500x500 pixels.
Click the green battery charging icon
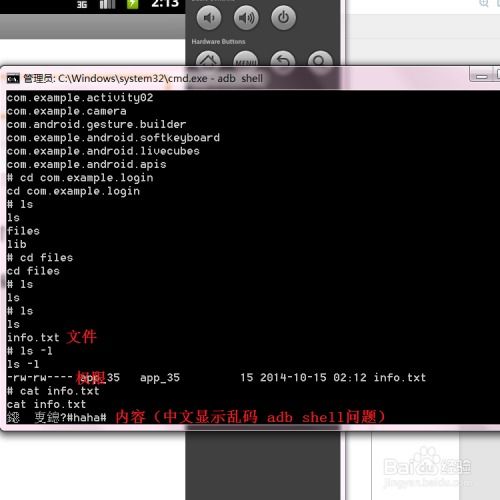tap(132, 4)
